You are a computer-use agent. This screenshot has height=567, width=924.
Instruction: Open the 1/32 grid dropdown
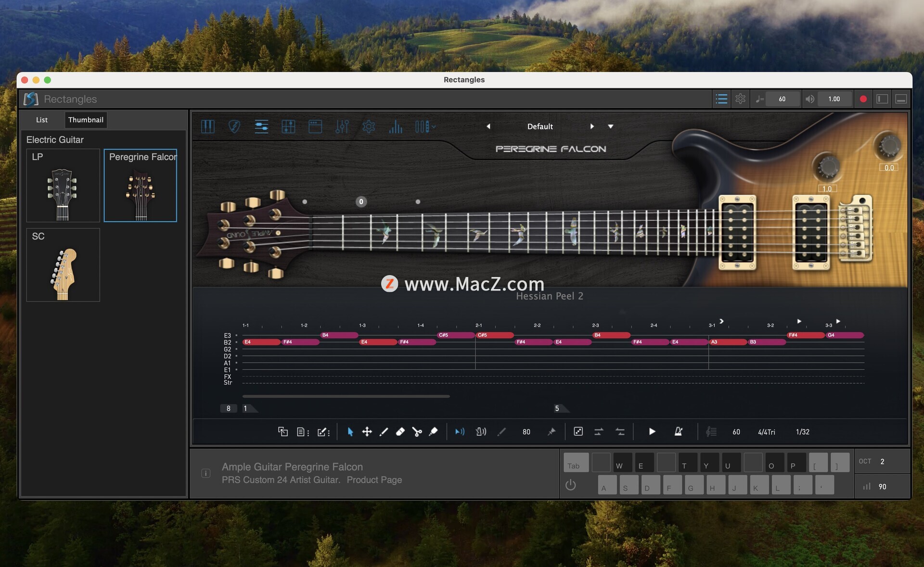point(802,432)
